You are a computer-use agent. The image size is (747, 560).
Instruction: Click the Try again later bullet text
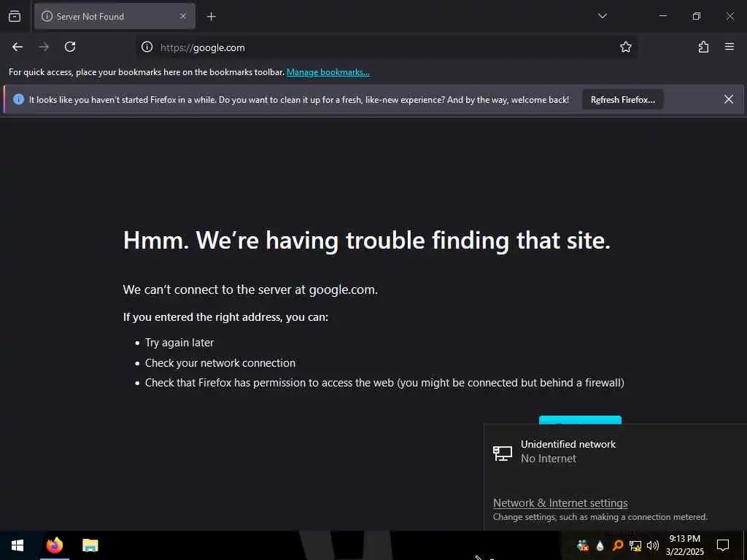(x=179, y=343)
